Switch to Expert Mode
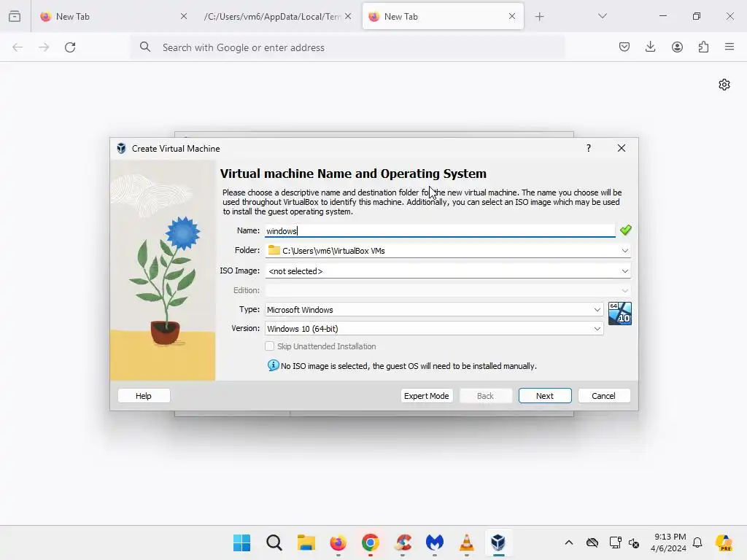This screenshot has height=560, width=747. pyautogui.click(x=426, y=396)
